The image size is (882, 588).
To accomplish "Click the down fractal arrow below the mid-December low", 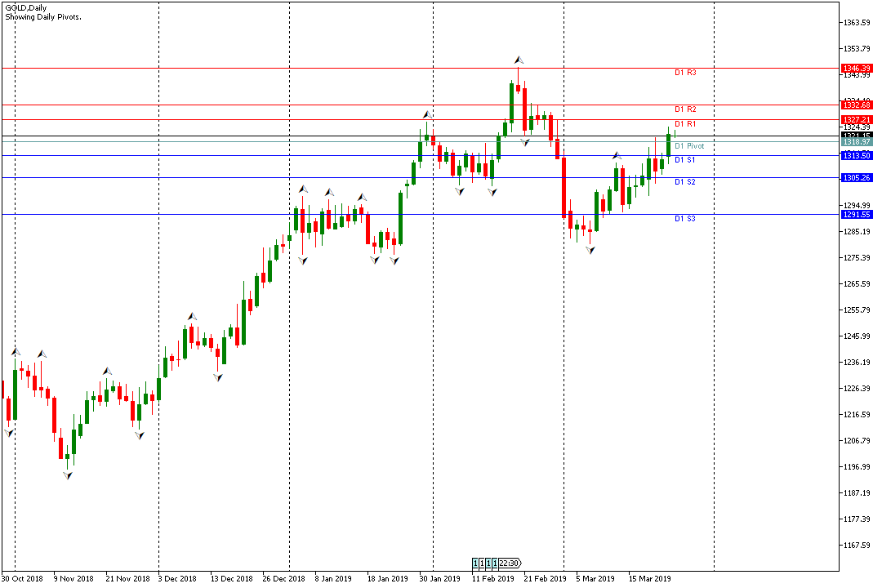I will 218,377.
